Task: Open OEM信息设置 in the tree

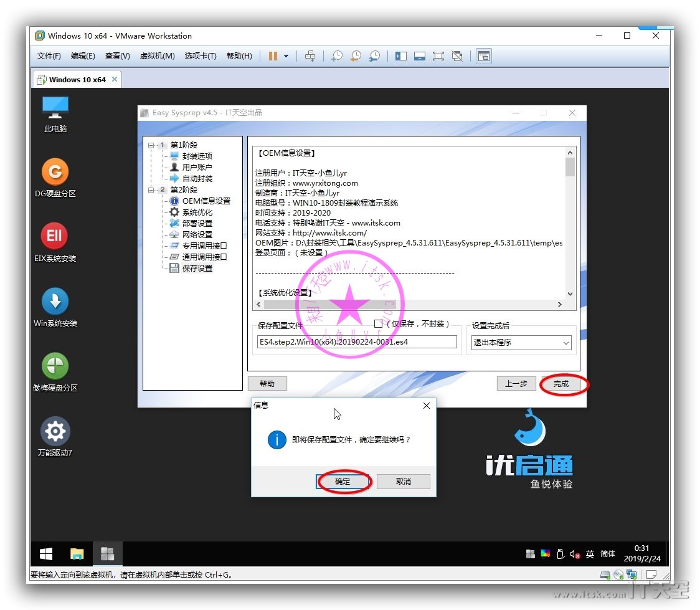Action: tap(206, 201)
